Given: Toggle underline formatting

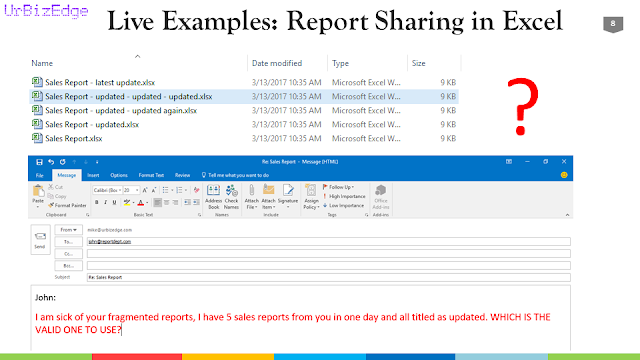Looking at the screenshot, I should (x=115, y=202).
